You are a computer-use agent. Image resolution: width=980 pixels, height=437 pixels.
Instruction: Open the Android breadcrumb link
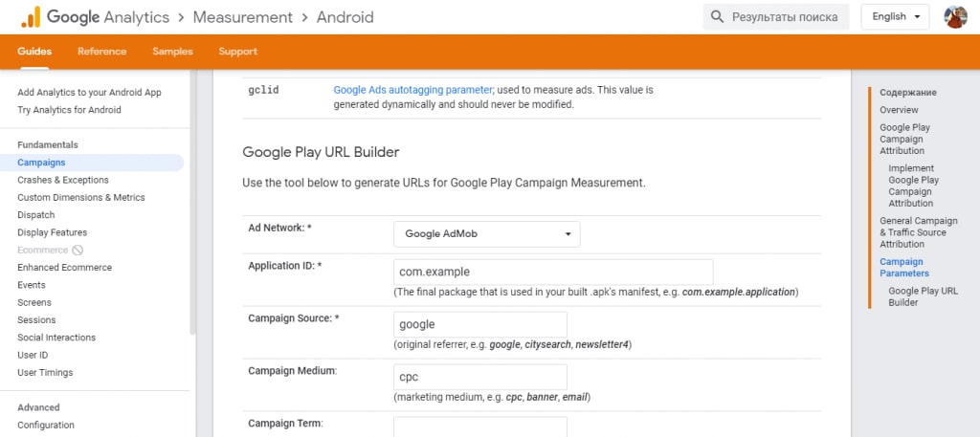pos(345,17)
